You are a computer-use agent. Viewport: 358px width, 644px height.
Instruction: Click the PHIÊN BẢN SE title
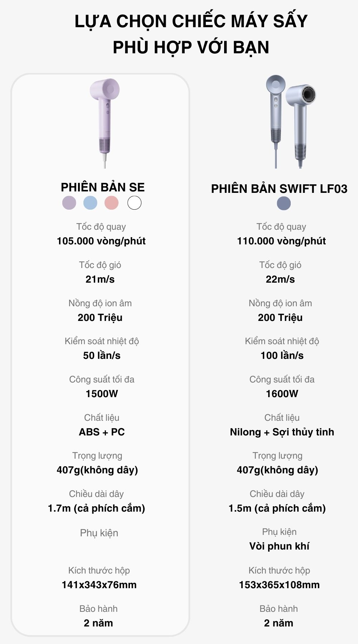[x=103, y=187]
